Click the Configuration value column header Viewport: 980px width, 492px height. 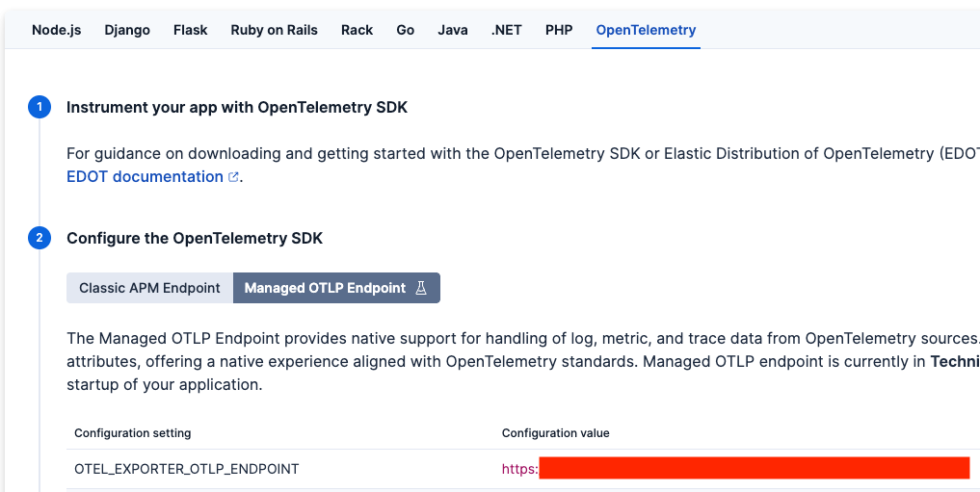click(556, 433)
